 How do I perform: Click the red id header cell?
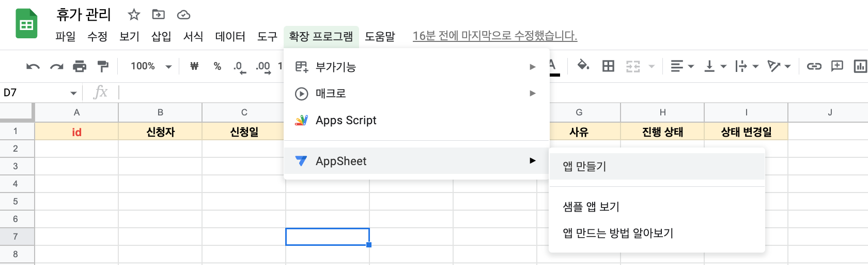tap(76, 132)
